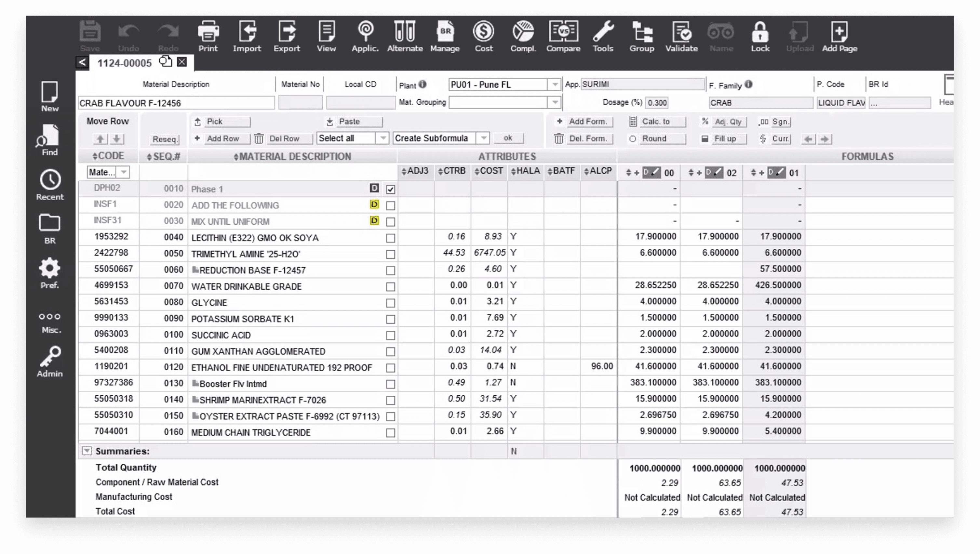Click the Add Row button

coord(222,138)
